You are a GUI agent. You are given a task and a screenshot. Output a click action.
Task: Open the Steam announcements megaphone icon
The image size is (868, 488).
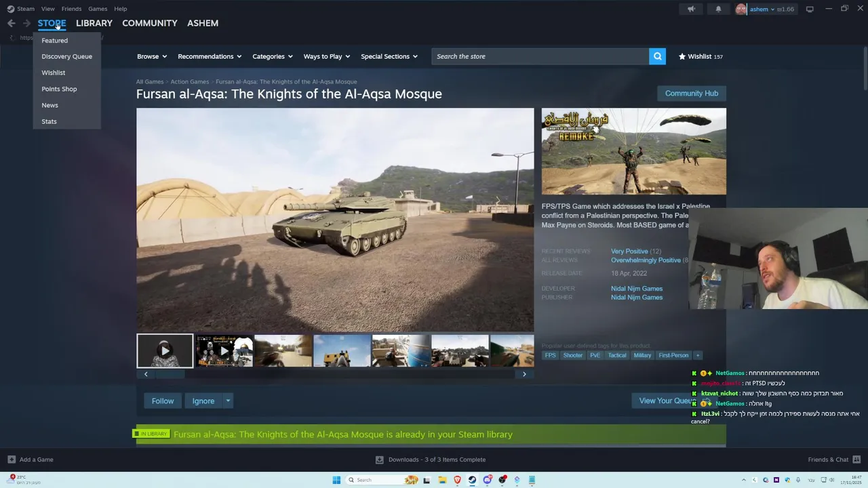point(691,9)
